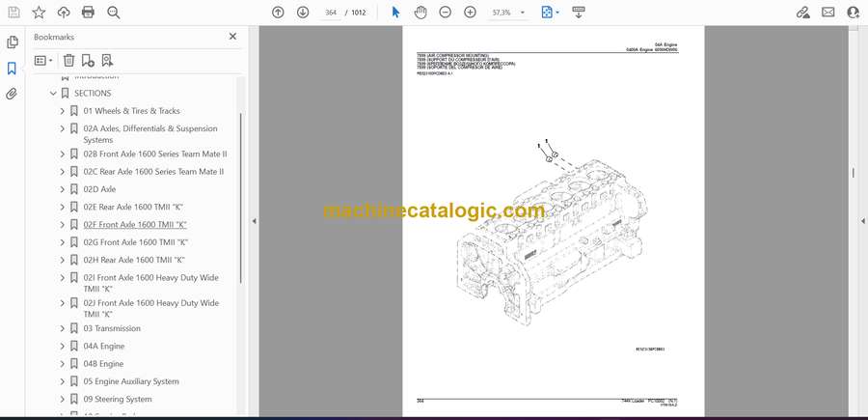Screen dimensions: 868x420
Task: Click the Save file icon
Action: (x=14, y=13)
